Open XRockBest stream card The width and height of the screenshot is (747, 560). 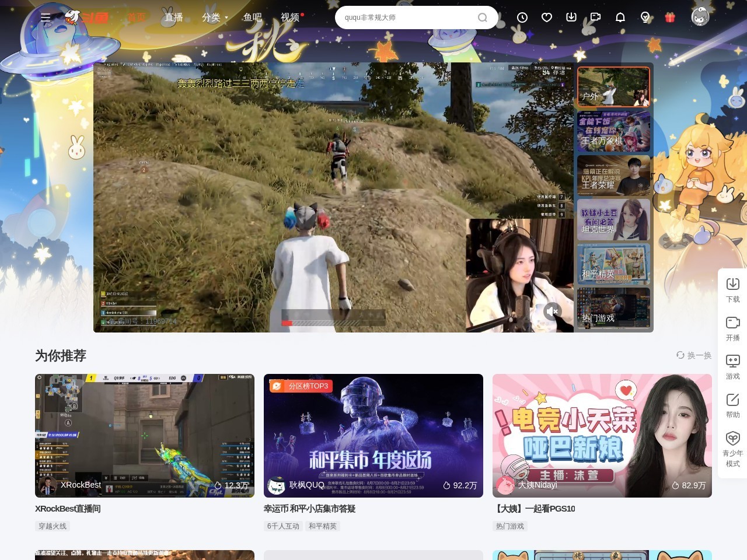[145, 436]
